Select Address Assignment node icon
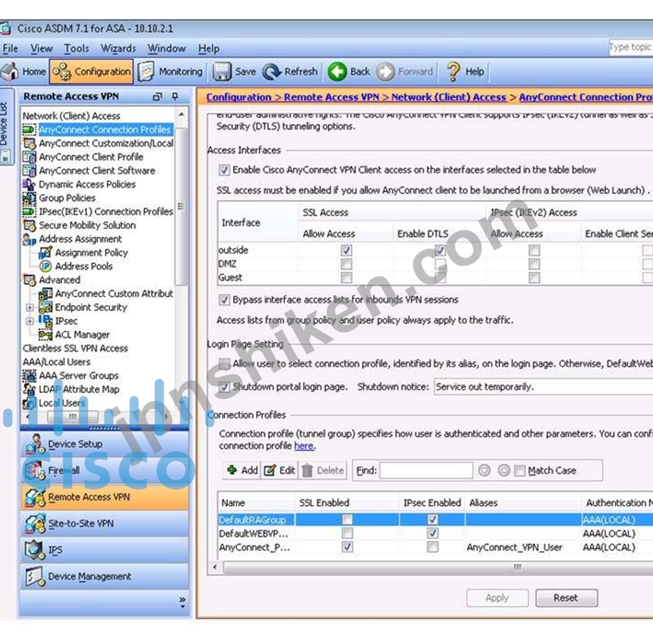The image size is (653, 644). pyautogui.click(x=29, y=240)
